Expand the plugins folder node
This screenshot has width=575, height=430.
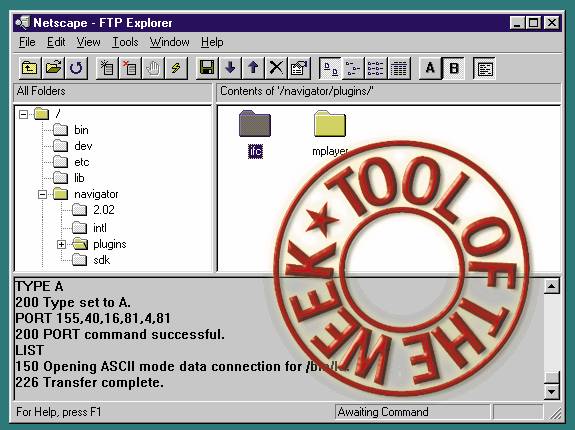(62, 244)
